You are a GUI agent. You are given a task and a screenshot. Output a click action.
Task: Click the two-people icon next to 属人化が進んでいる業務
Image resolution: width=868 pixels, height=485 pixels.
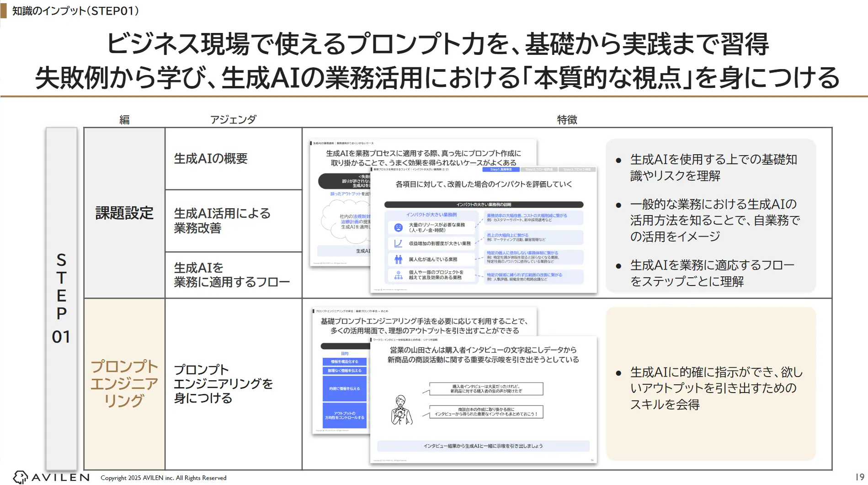tap(398, 259)
